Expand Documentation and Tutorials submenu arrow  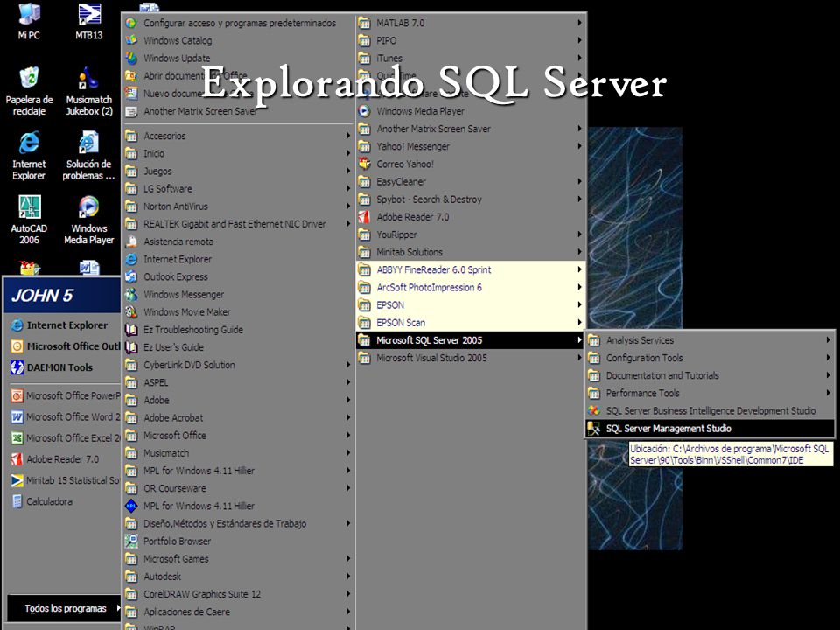tap(828, 375)
